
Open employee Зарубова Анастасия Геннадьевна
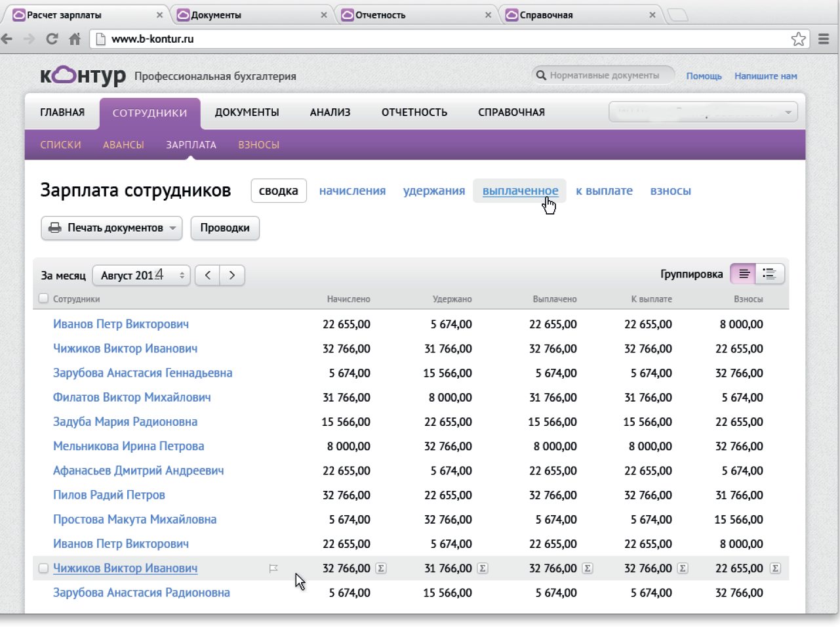[143, 373]
